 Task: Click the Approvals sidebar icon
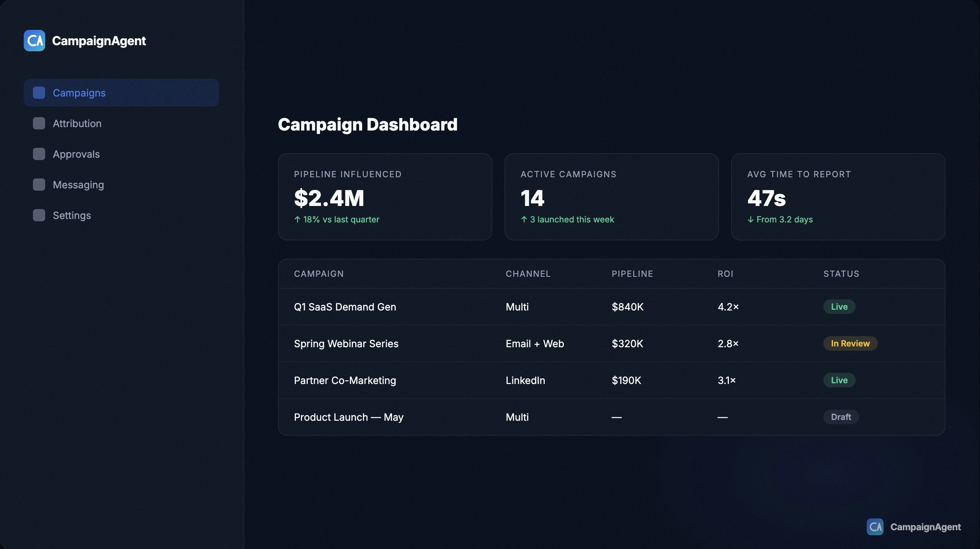coord(39,154)
